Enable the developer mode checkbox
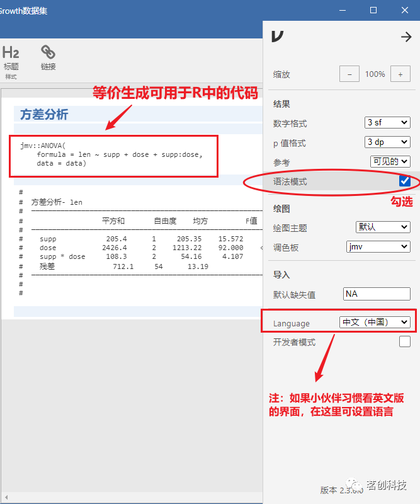The height and width of the screenshot is (504, 420). click(x=405, y=341)
